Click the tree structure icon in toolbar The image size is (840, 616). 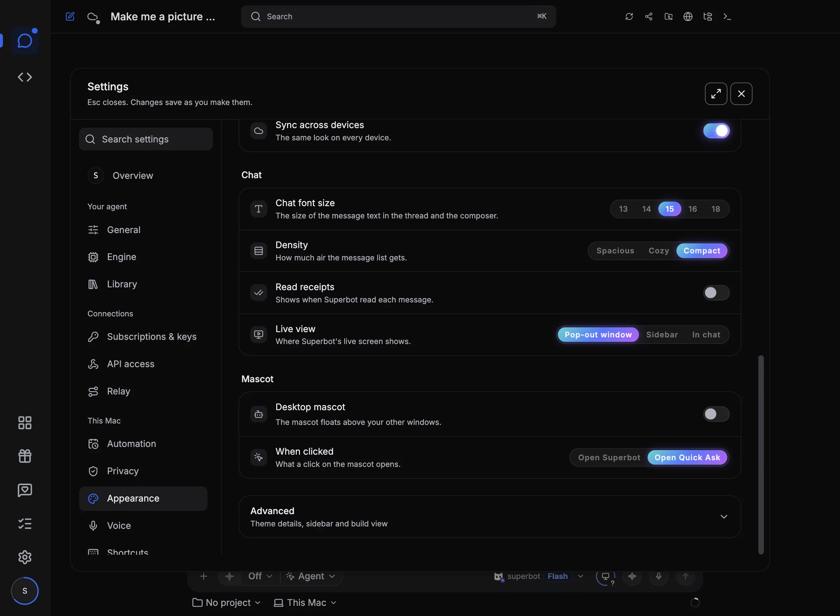coord(708,16)
